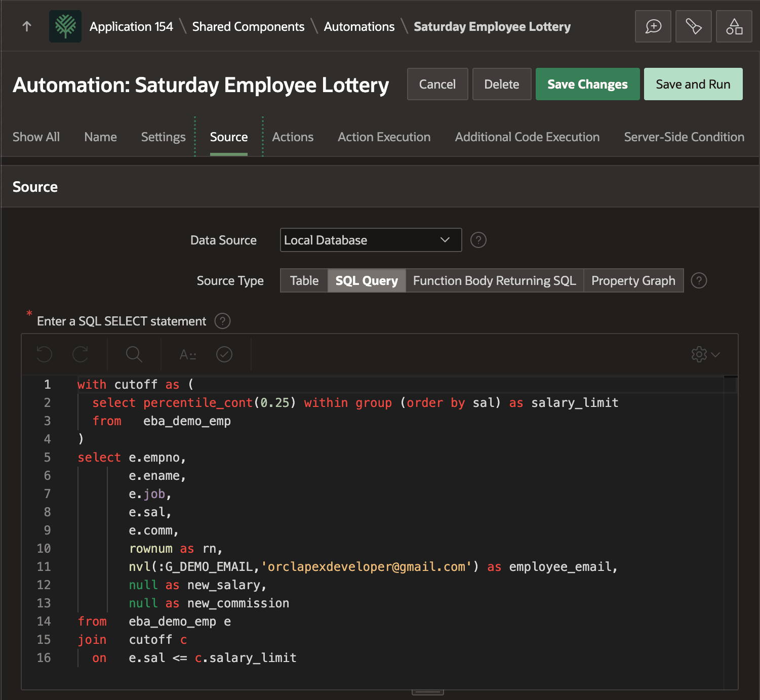Click the 'rownum as rn,' line

coord(176,548)
